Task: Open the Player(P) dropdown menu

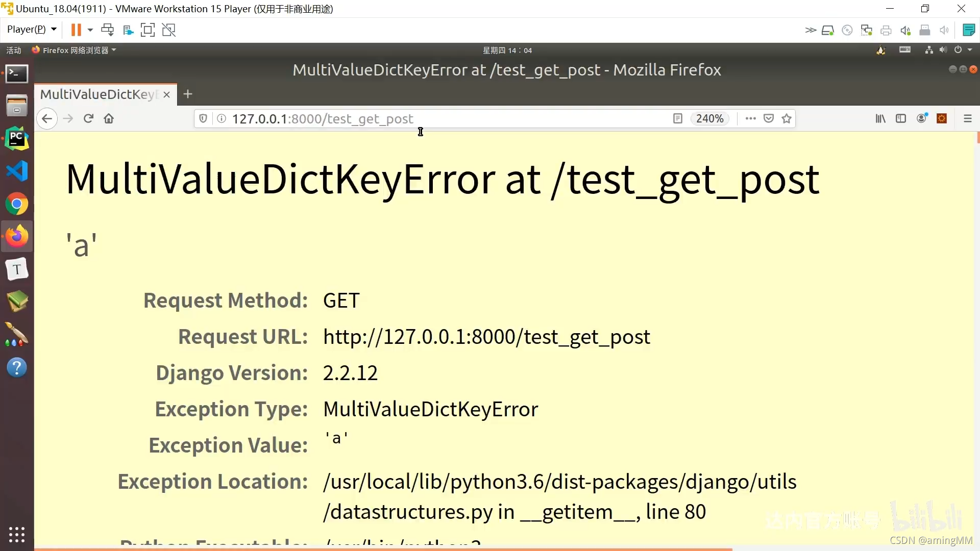Action: click(31, 30)
